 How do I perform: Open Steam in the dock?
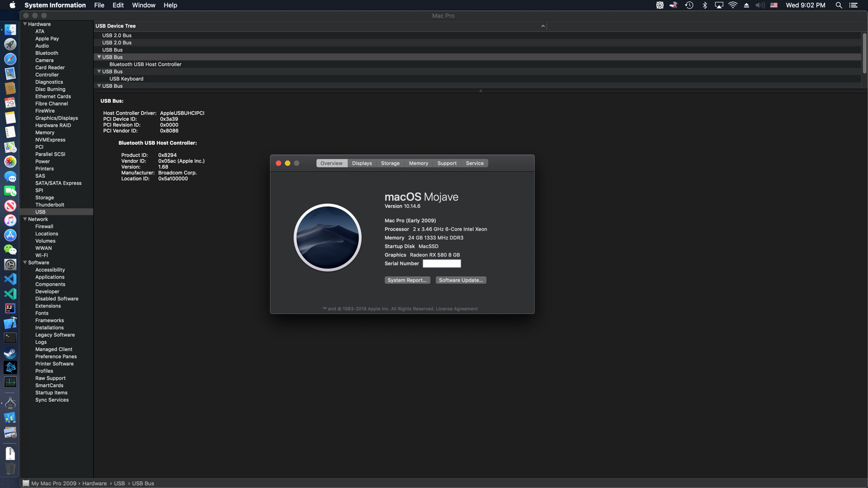point(10,353)
